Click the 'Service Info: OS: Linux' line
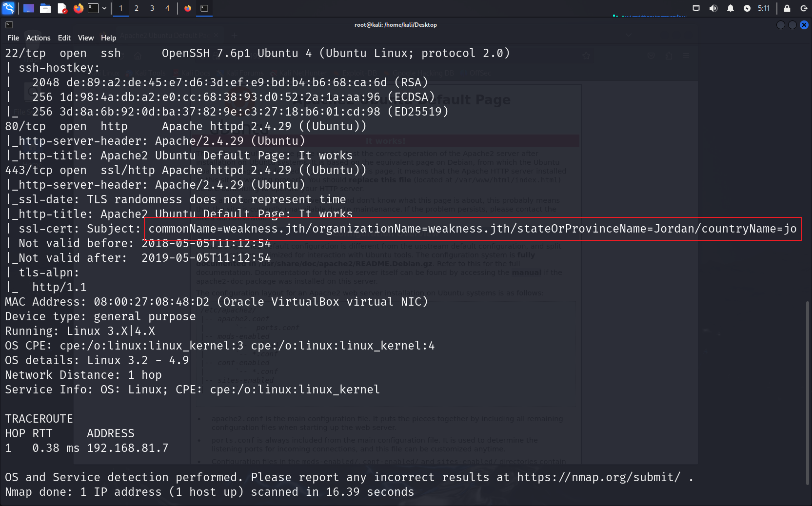The height and width of the screenshot is (506, 812). [x=193, y=389]
